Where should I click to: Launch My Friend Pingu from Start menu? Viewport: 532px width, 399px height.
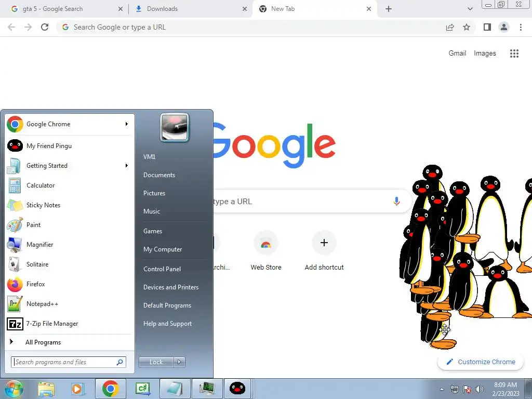69,146
